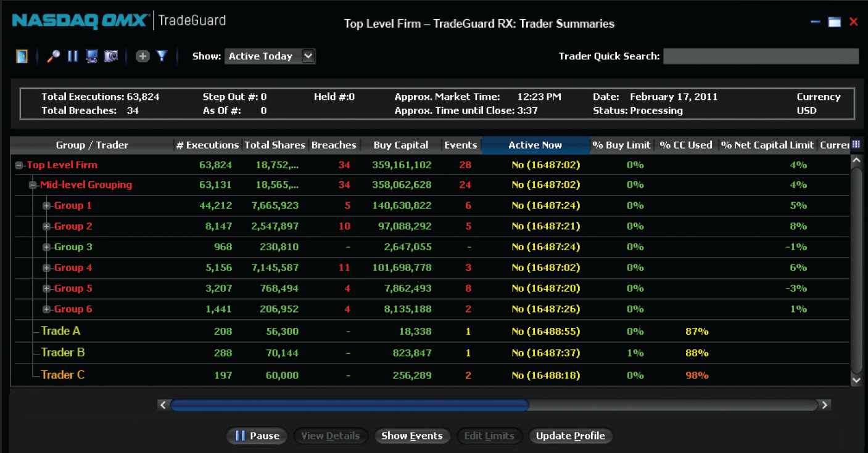Expand the Group 1 node

46,206
